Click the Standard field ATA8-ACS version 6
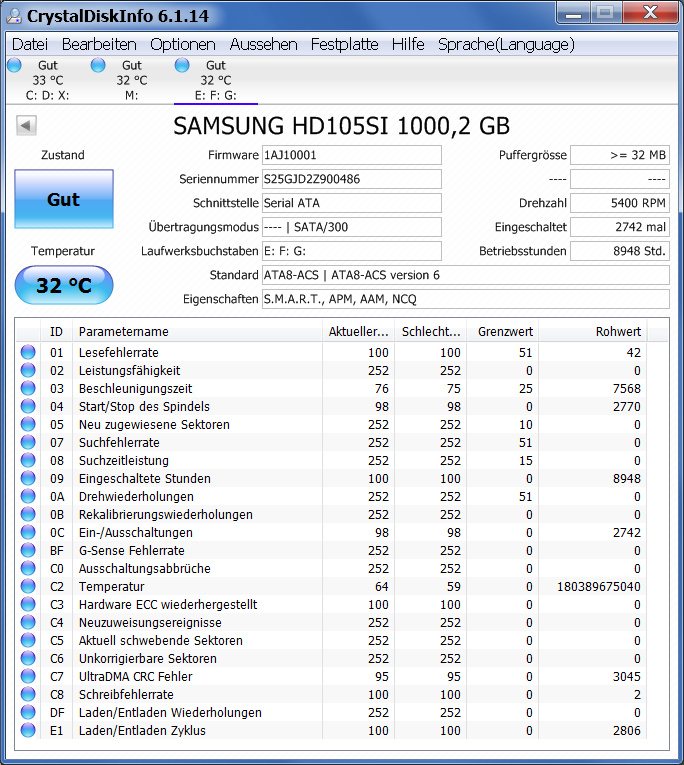The height and width of the screenshot is (765, 684). (x=466, y=275)
